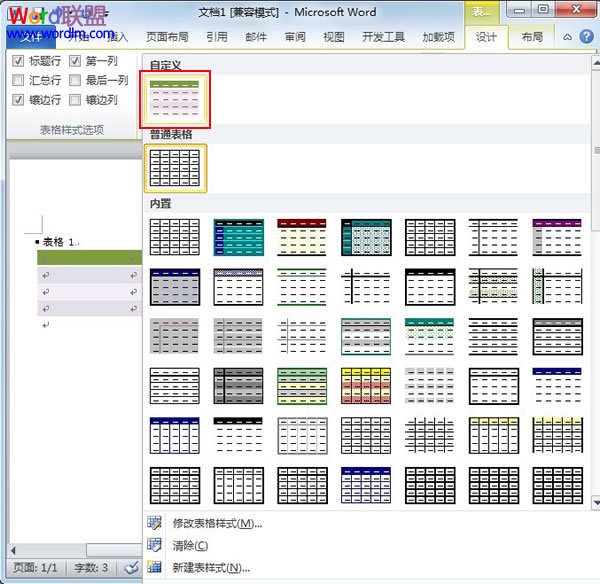The image size is (600, 584).
Task: Pick the table style with the green lines
Action: pyautogui.click(x=302, y=287)
